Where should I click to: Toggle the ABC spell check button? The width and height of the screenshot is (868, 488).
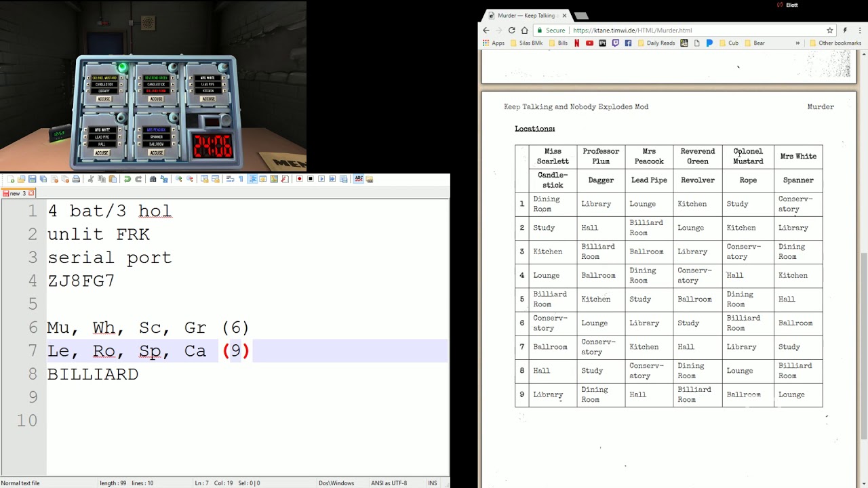coord(359,179)
